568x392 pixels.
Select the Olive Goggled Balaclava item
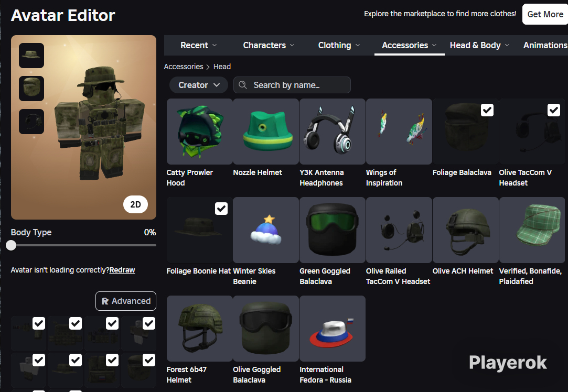click(266, 328)
